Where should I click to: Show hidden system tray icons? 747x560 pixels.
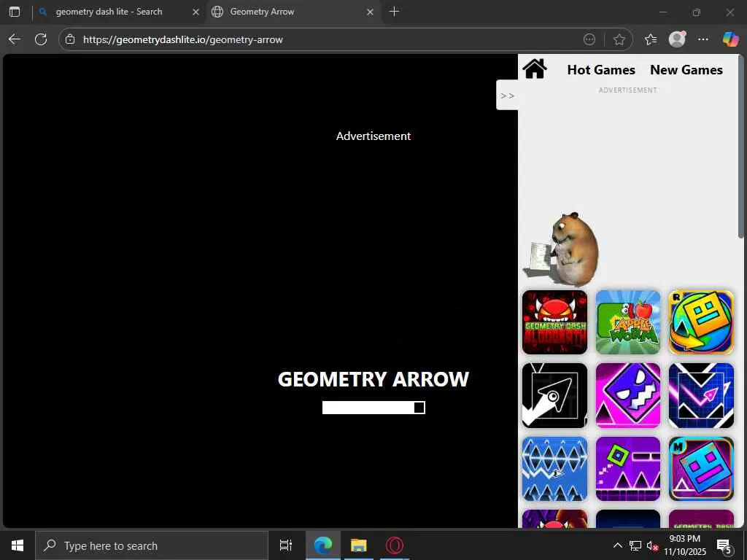click(617, 545)
